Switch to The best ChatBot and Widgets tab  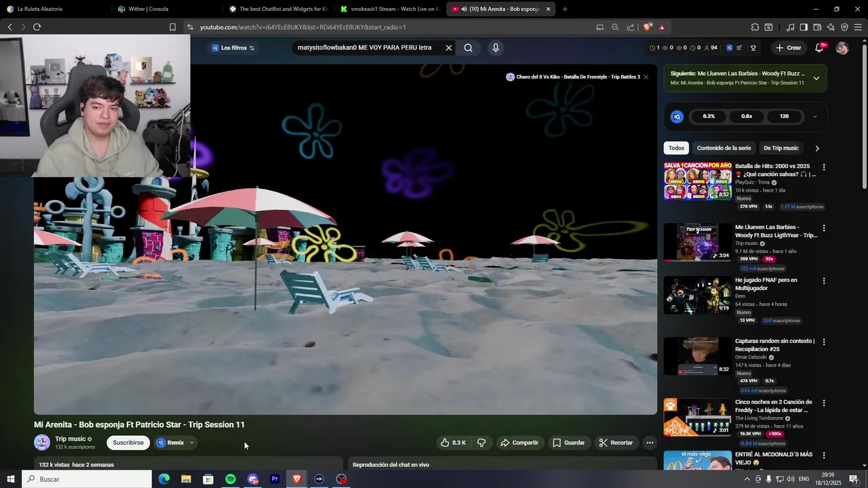point(278,9)
